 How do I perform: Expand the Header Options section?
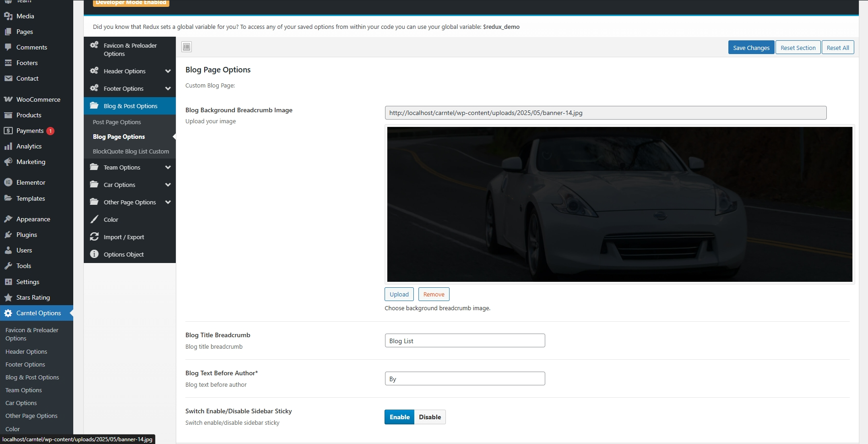[168, 71]
